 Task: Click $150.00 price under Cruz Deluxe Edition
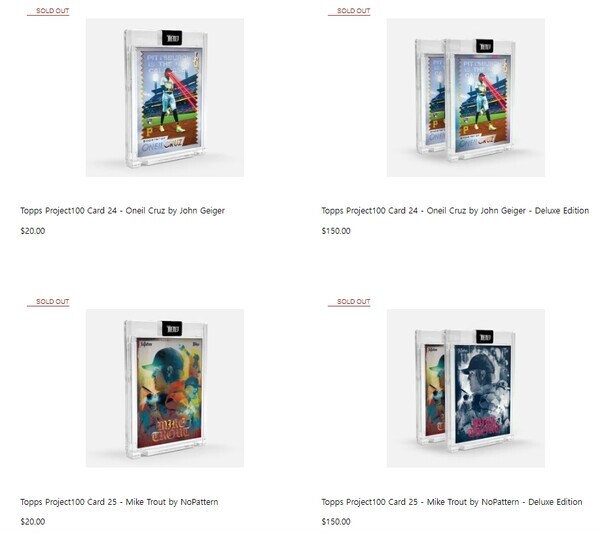tap(336, 231)
